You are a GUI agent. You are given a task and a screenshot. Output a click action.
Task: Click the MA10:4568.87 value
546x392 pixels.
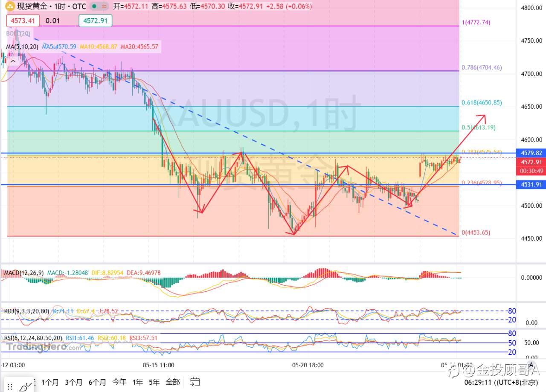pyautogui.click(x=98, y=46)
